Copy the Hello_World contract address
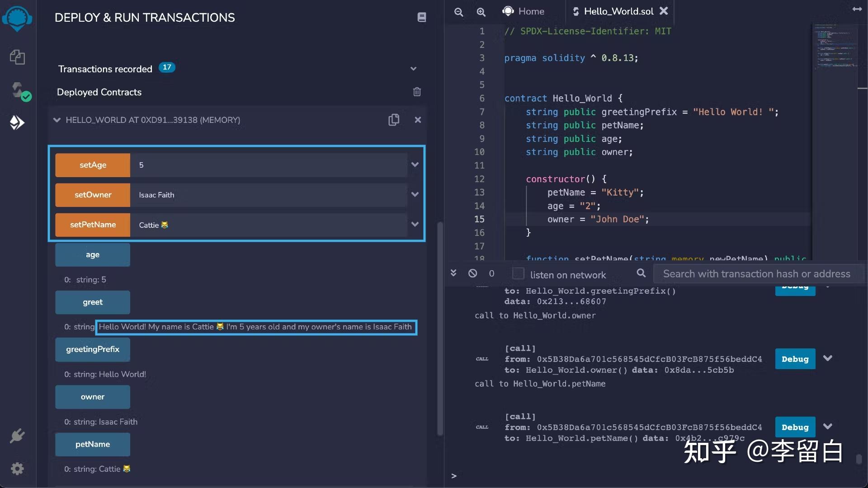Viewport: 868px width, 488px height. point(394,120)
